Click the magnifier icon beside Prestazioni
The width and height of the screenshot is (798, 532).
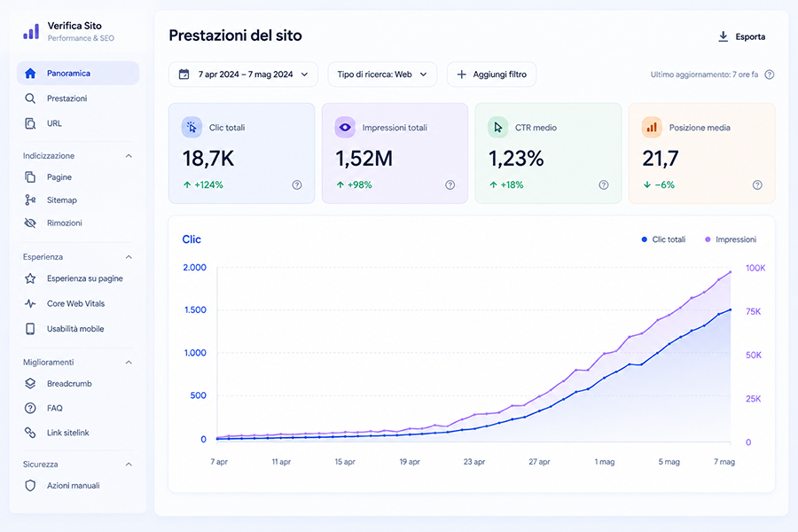click(x=30, y=98)
